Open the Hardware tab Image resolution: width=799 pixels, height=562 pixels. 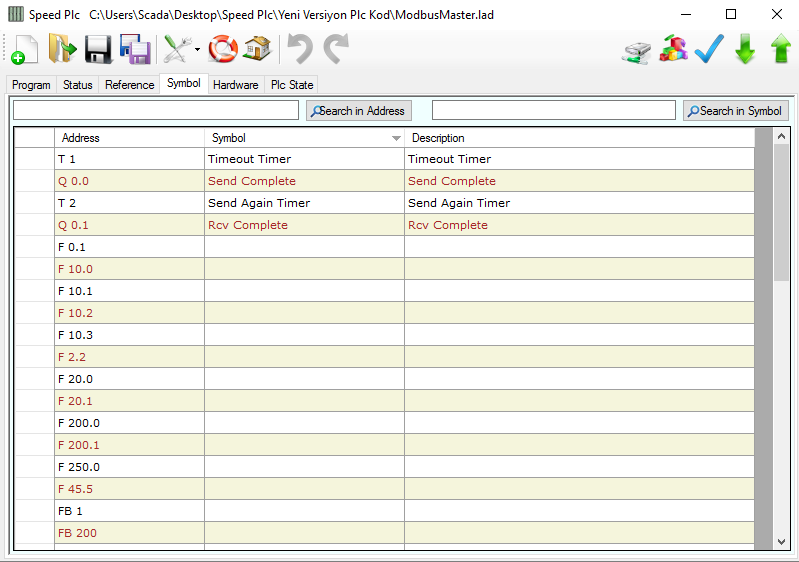tap(236, 85)
